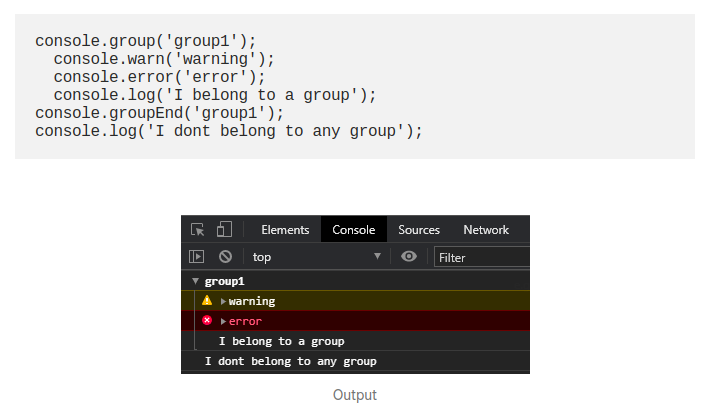The image size is (709, 407).
Task: Click the Output caption below the image
Action: point(355,395)
